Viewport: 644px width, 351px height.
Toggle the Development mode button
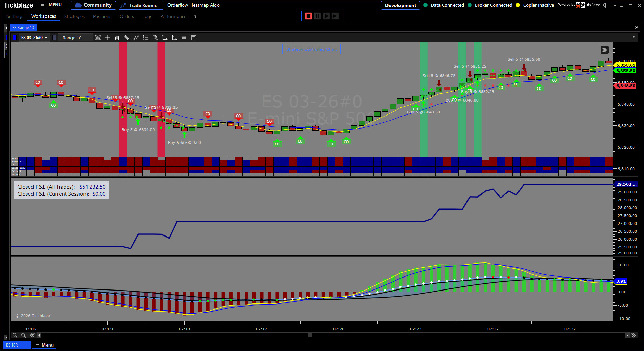pyautogui.click(x=400, y=5)
